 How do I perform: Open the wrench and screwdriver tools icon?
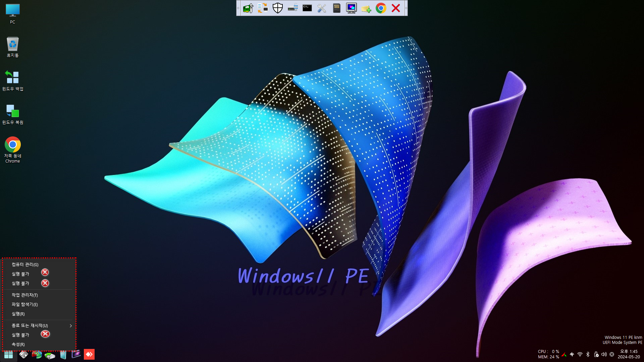(x=322, y=8)
